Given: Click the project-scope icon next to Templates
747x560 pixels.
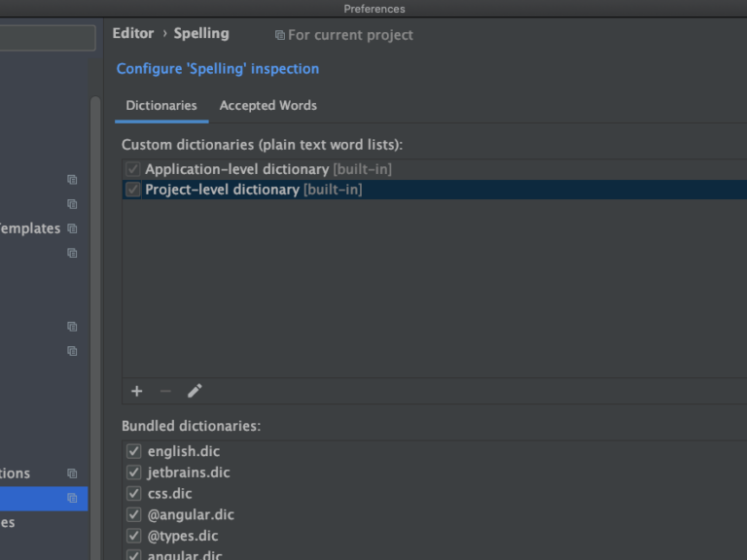Looking at the screenshot, I should (72, 228).
